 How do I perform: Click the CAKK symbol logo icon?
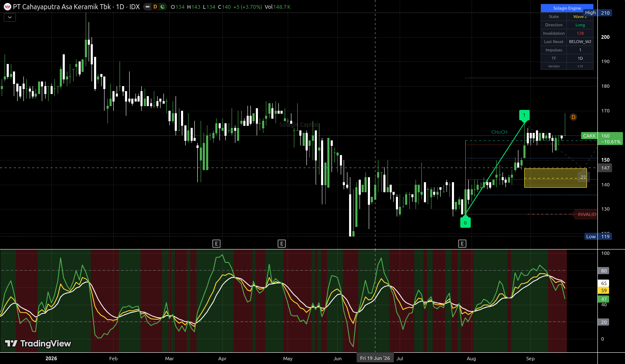tap(8, 7)
